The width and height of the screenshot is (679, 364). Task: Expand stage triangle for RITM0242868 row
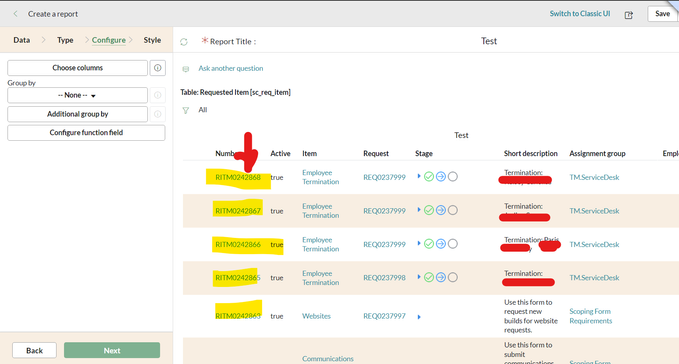(x=419, y=176)
